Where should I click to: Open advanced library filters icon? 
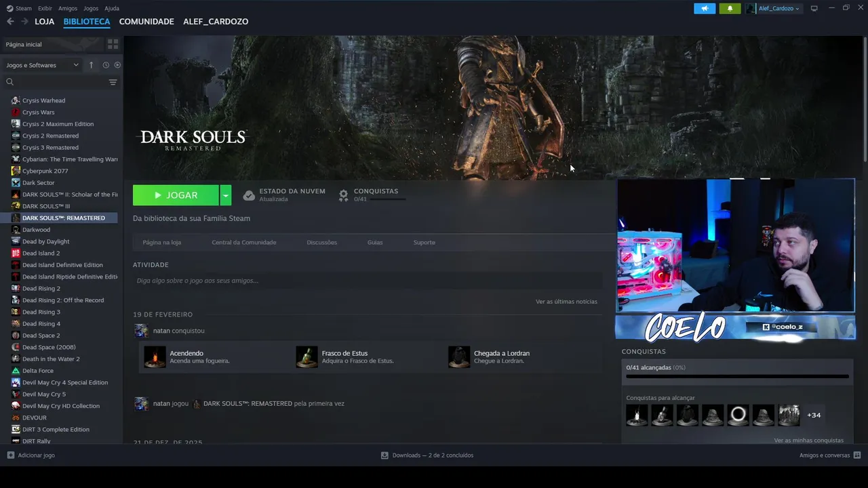point(113,82)
